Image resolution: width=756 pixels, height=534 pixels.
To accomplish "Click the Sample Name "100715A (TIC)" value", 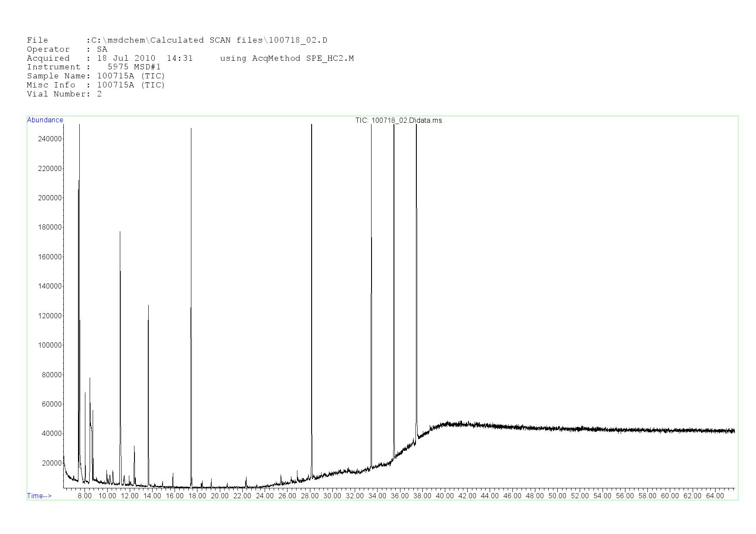I will point(131,76).
